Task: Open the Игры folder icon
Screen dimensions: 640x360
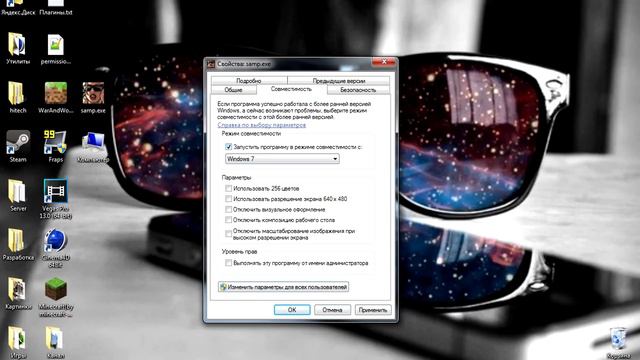Action: 17,338
